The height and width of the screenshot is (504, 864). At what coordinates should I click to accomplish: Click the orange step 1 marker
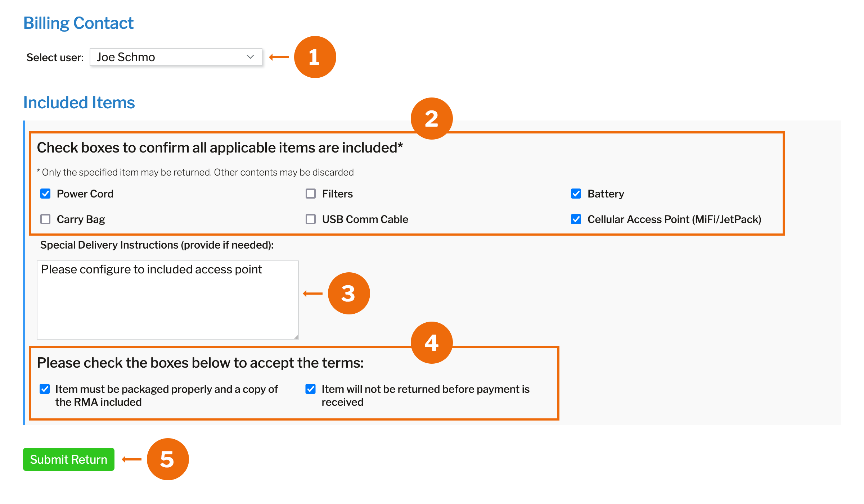coord(315,57)
